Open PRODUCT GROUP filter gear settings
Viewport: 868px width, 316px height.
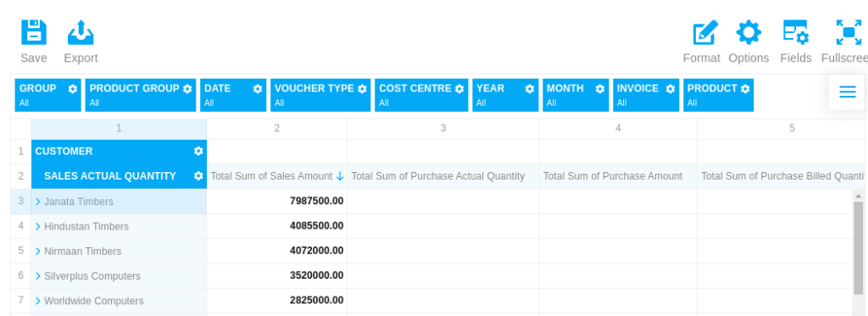187,89
